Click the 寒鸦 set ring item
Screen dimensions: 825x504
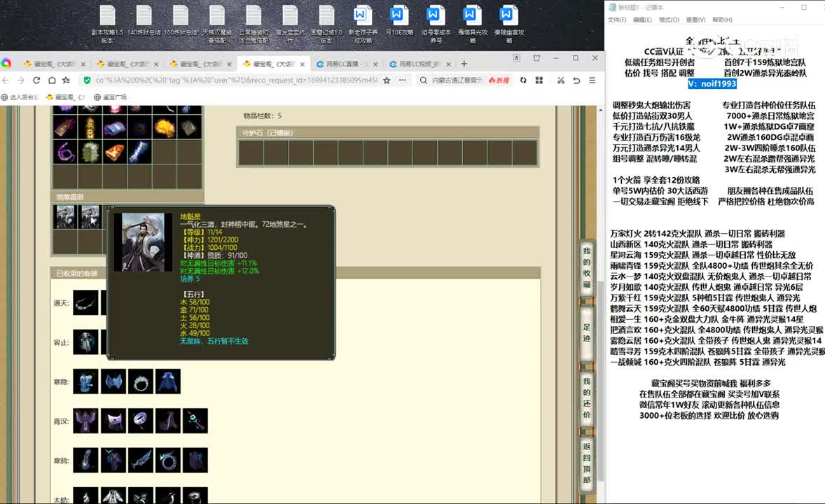point(168,461)
